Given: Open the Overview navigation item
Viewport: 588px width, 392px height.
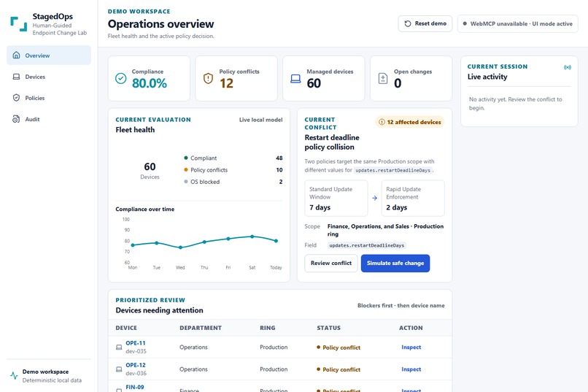Looking at the screenshot, I should pos(49,55).
